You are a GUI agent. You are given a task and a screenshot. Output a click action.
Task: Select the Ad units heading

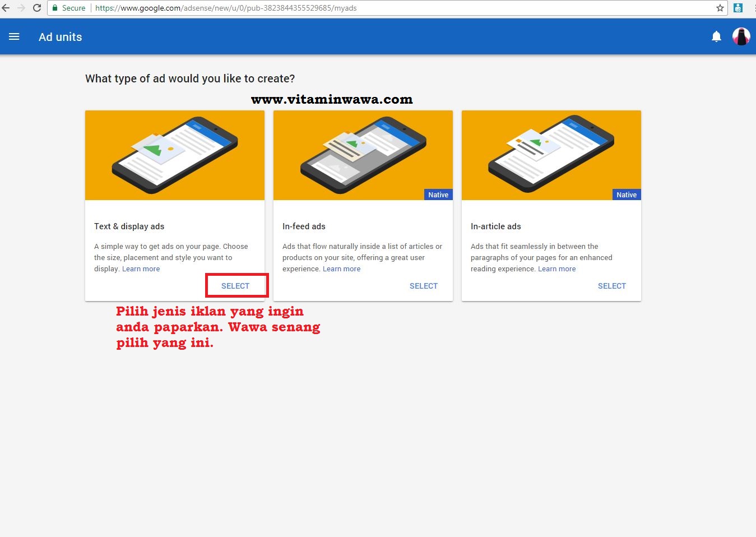coord(60,36)
